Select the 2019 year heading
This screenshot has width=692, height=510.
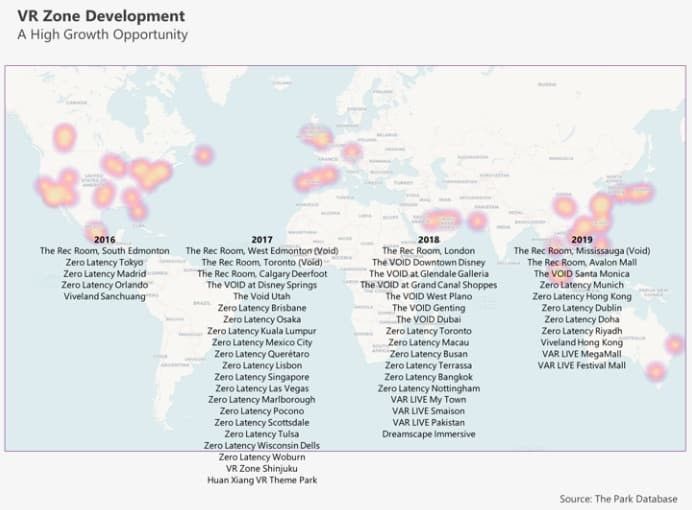[x=581, y=239]
